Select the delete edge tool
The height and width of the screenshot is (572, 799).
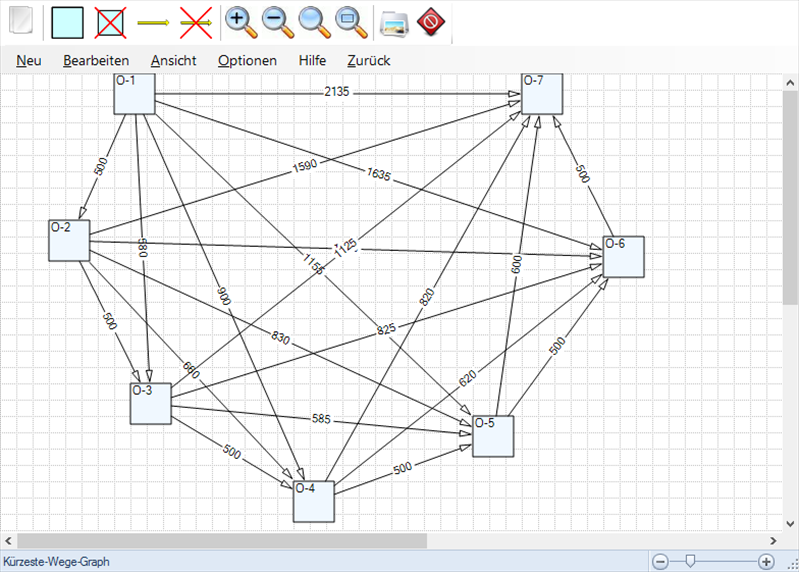coord(196,20)
